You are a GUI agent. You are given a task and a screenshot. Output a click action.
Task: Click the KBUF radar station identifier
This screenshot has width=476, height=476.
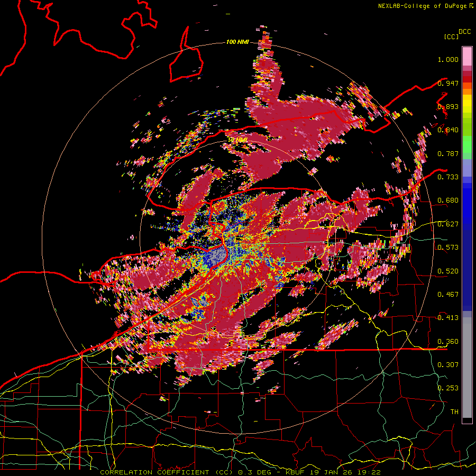tap(296, 472)
